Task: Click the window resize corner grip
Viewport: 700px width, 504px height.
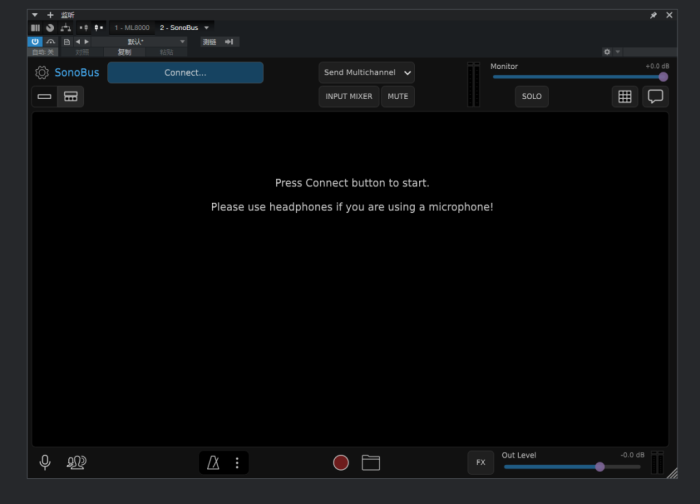Action: click(672, 473)
